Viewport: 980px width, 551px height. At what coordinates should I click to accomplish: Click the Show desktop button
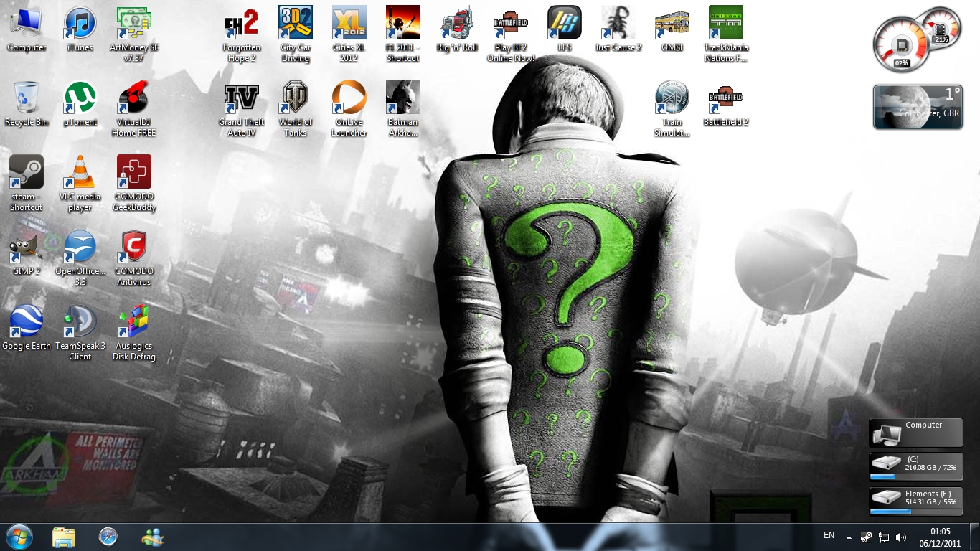tap(974, 537)
